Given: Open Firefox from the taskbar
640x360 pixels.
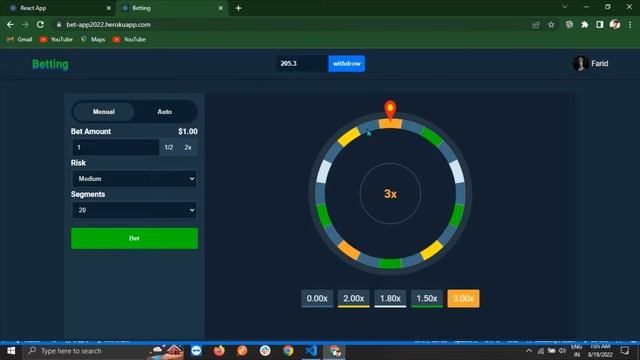Looking at the screenshot, I should [219, 351].
